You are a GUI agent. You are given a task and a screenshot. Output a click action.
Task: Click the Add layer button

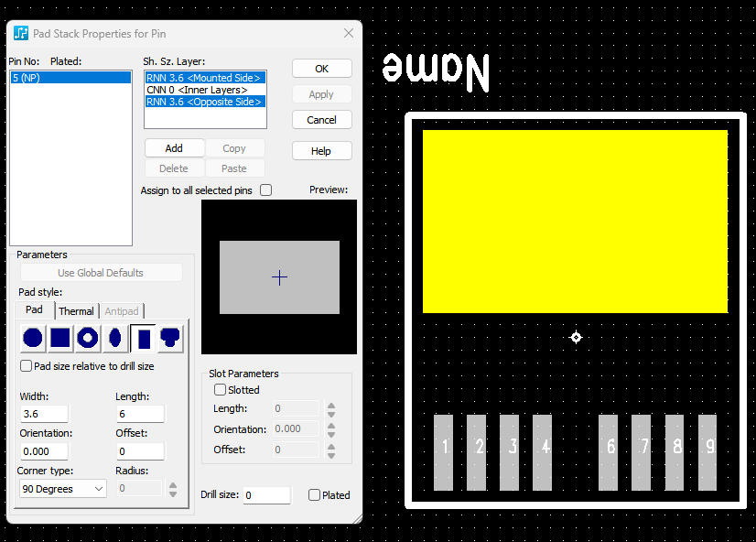174,148
